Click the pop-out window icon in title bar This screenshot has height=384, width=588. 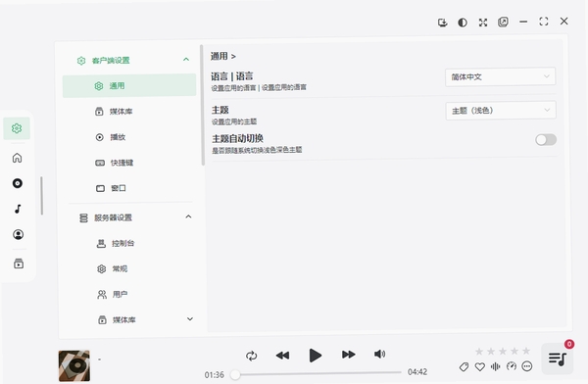pos(503,23)
